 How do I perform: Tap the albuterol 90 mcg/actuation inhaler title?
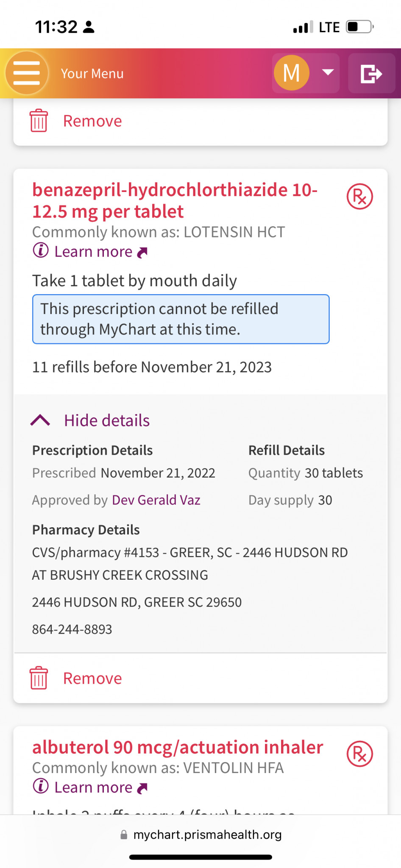pos(178,747)
